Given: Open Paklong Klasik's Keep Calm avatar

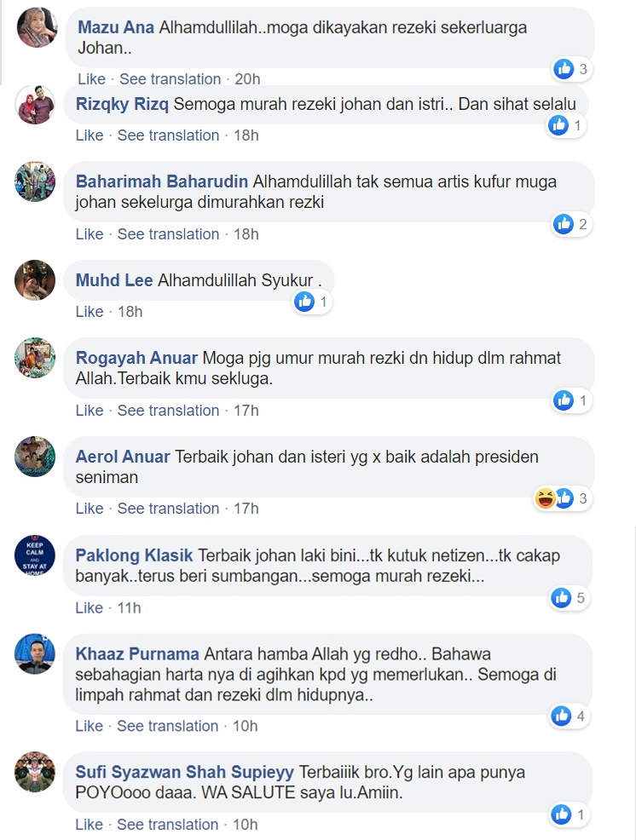Looking at the screenshot, I should 35,555.
